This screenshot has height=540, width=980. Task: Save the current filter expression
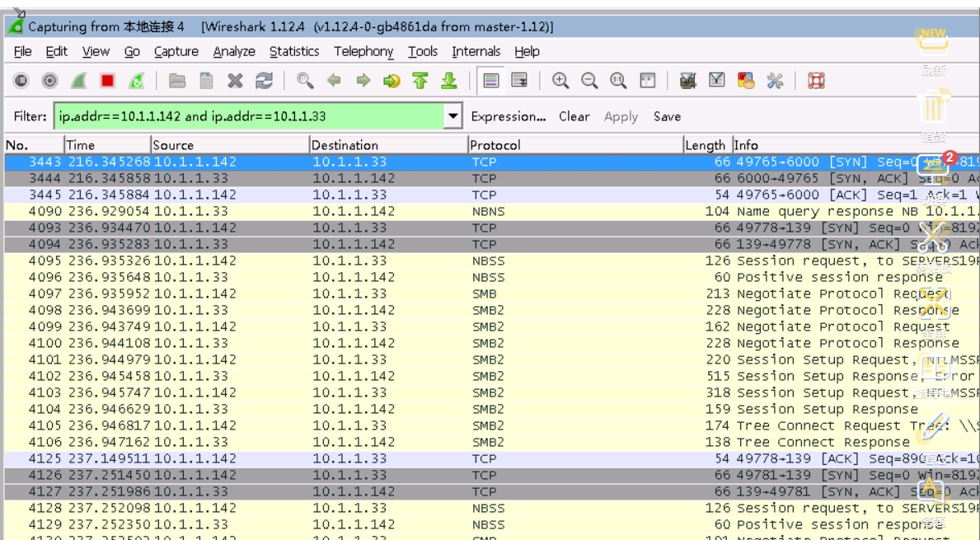(667, 116)
